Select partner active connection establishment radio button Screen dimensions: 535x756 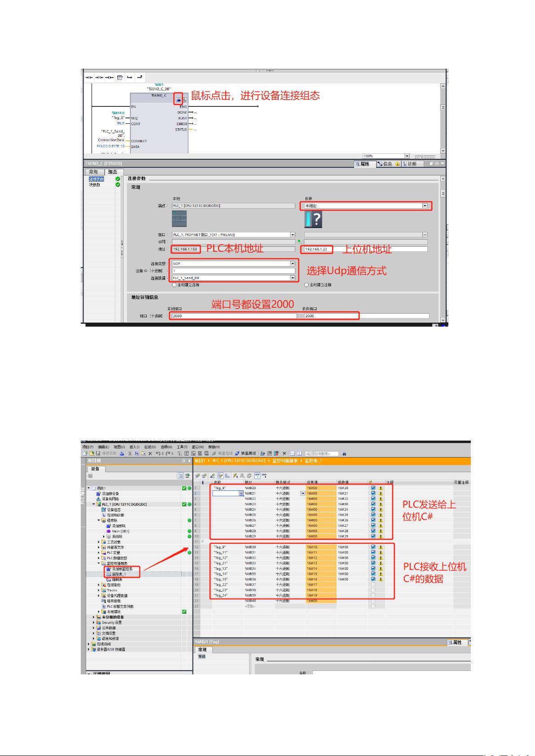click(307, 285)
